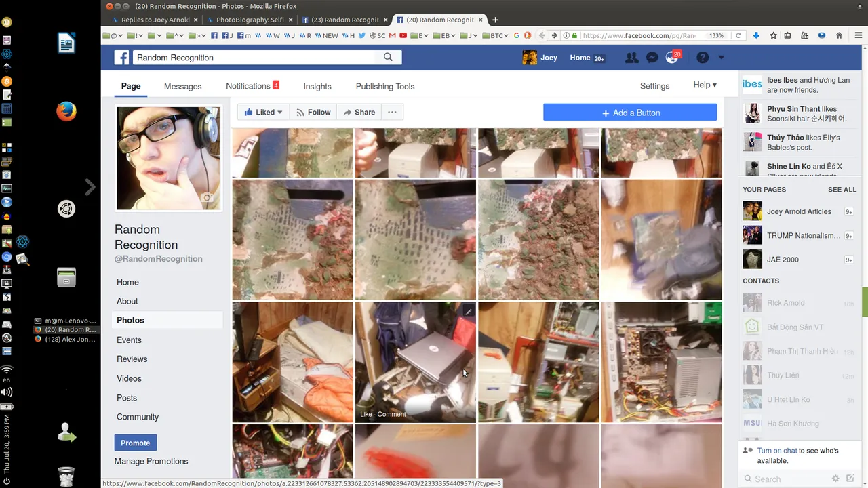
Task: Open the Notifications tab with 4 badge
Action: click(252, 86)
